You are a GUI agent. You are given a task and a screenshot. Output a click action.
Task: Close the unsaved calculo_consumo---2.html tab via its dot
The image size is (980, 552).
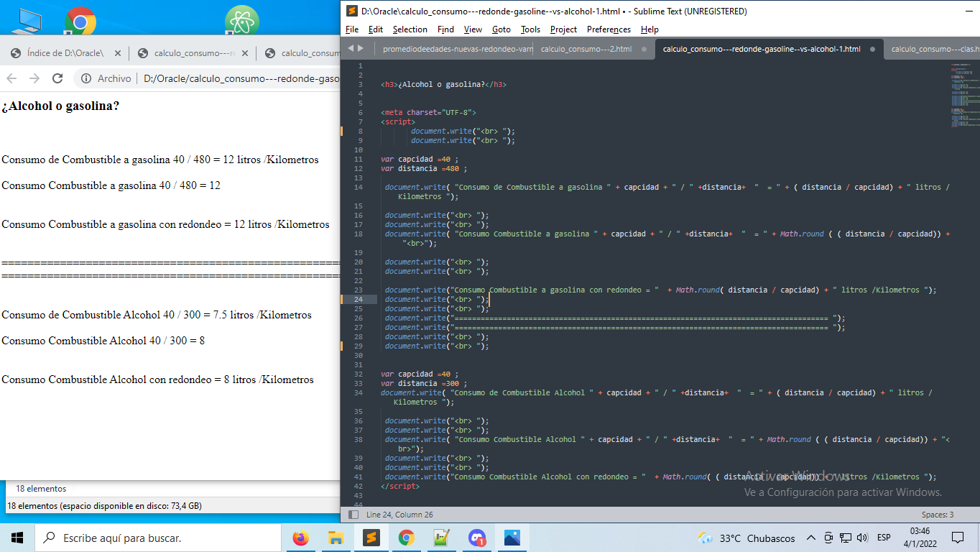[x=644, y=50]
